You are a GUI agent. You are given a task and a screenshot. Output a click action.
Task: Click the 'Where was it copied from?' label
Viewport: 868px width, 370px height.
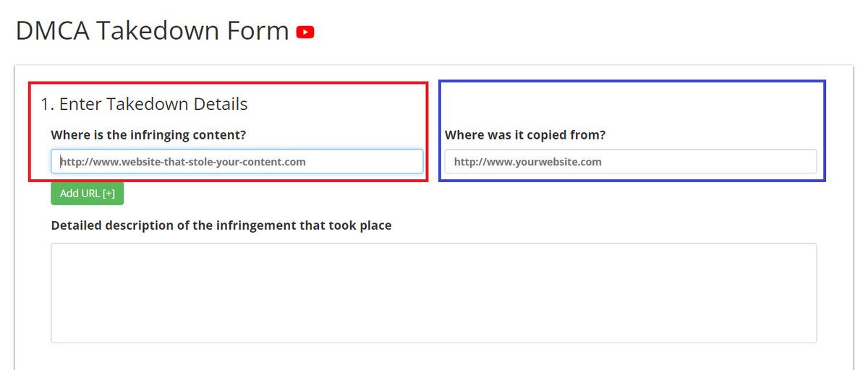coord(525,134)
